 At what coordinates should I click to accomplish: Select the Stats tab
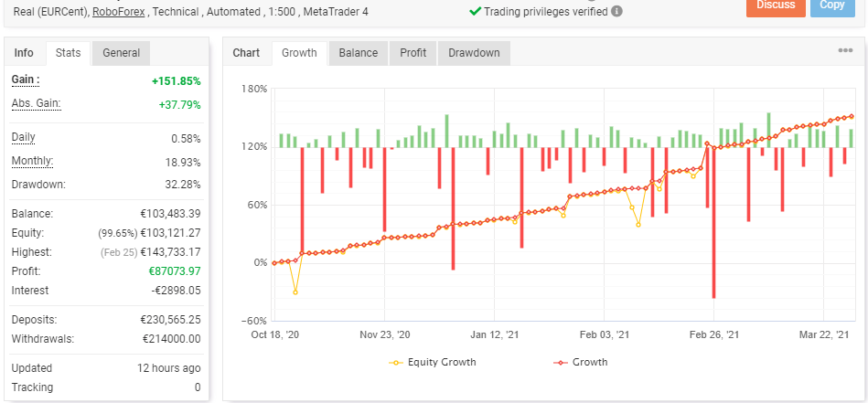coord(68,53)
